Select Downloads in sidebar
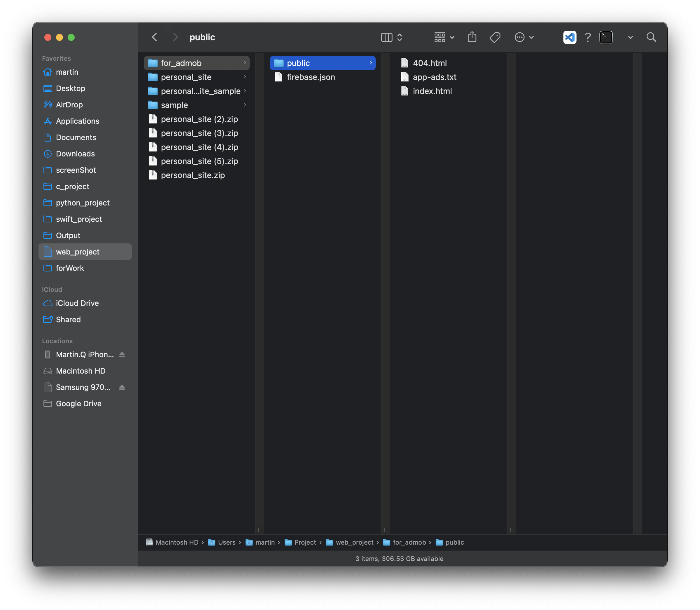Screen dimensions: 700x610 (75, 154)
